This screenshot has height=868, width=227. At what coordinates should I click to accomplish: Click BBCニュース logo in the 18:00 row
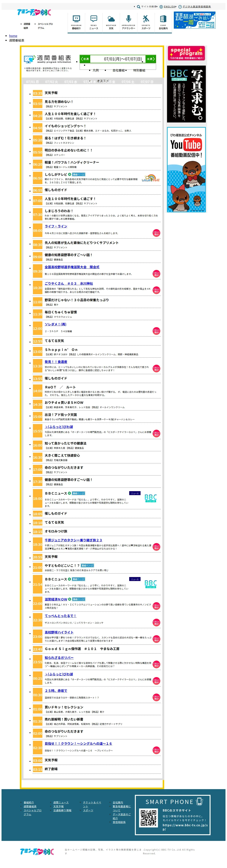tap(150, 498)
